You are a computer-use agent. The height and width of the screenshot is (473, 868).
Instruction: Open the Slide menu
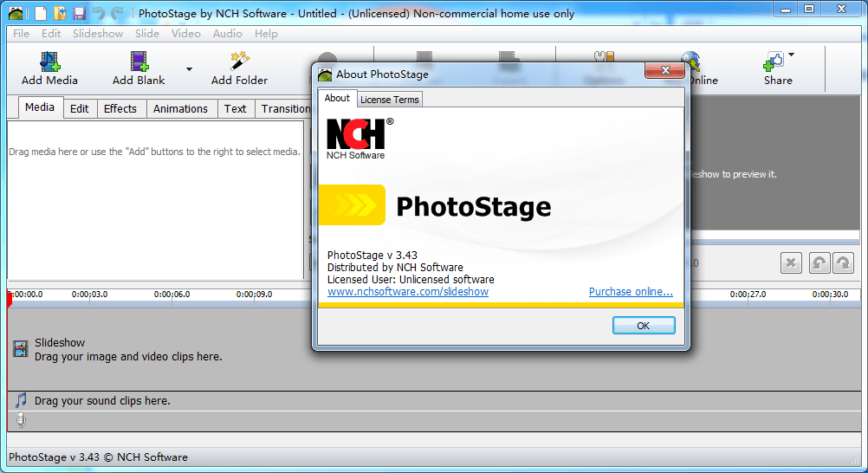(x=147, y=34)
